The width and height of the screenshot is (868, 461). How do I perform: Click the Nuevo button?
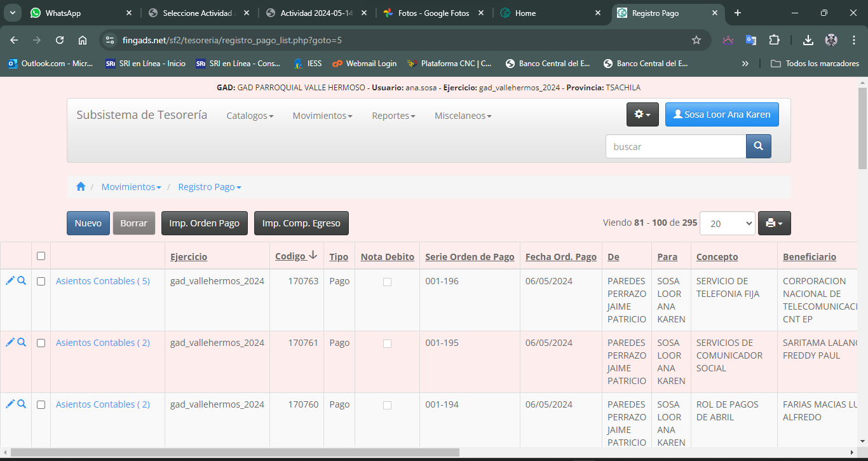point(88,223)
